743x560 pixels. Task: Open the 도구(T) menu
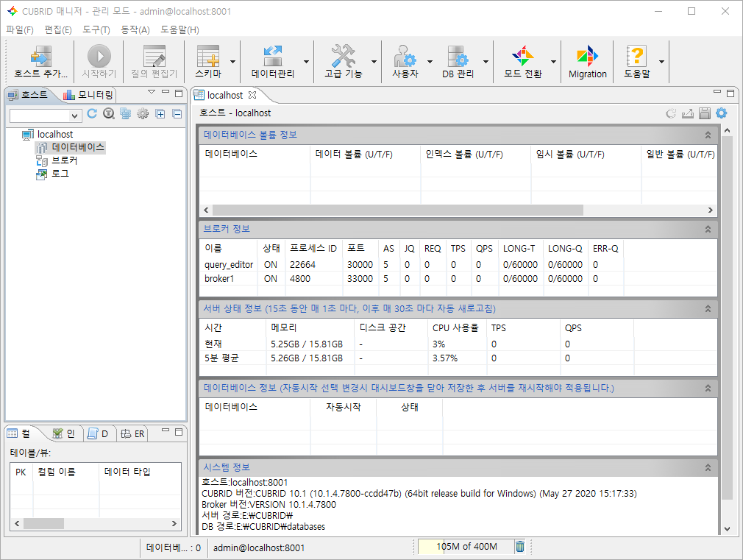[x=96, y=30]
